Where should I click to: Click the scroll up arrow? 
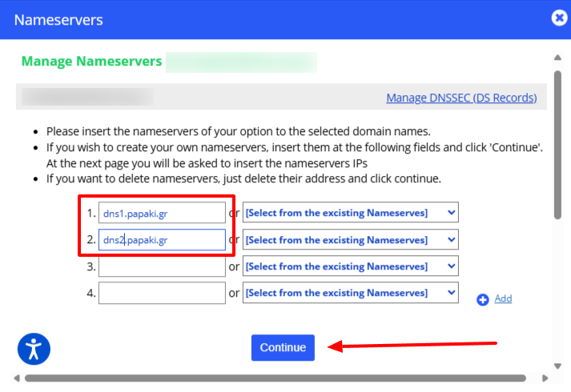(x=557, y=58)
